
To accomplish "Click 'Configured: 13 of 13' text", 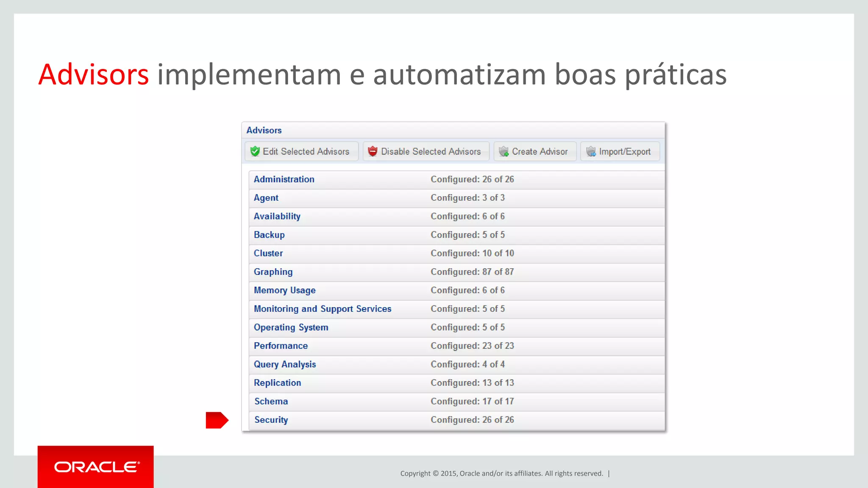I will [x=472, y=383].
